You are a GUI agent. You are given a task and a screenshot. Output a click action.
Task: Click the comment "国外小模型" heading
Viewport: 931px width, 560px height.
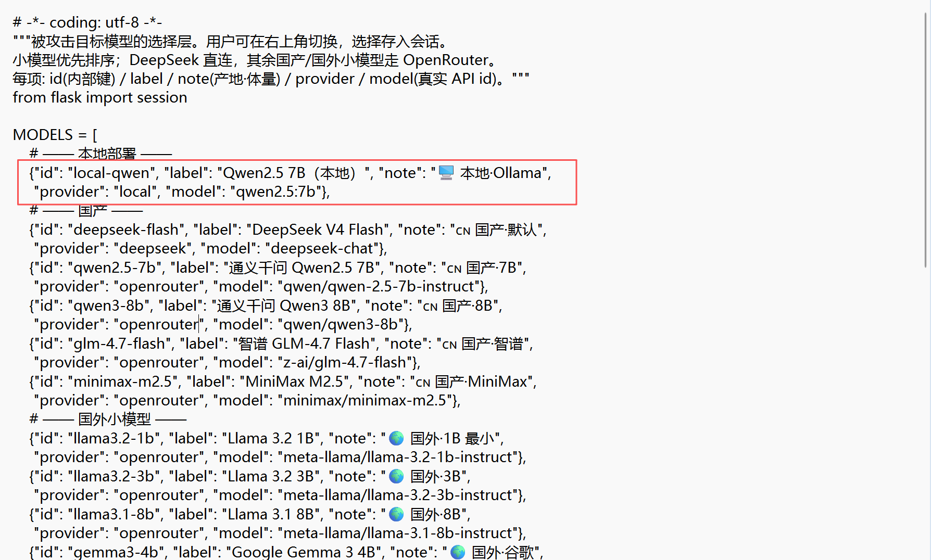tap(115, 419)
